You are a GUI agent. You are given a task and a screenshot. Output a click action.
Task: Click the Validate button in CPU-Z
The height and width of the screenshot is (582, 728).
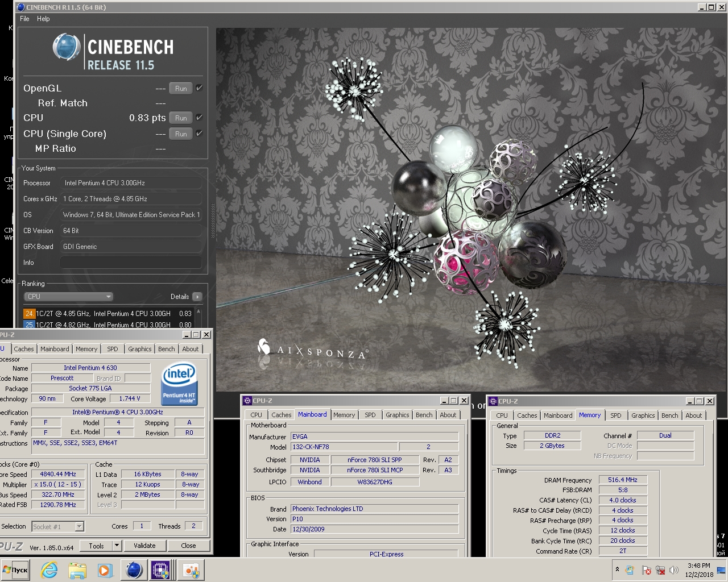(x=144, y=546)
